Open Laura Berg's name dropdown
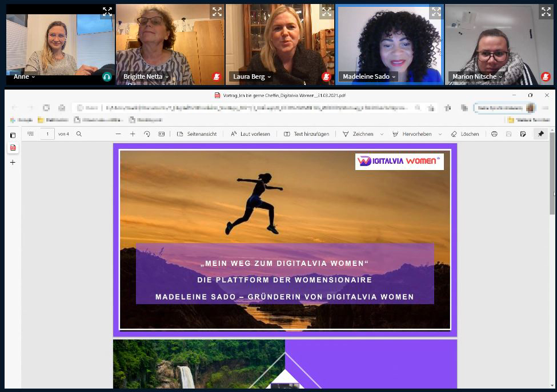Viewport: 557px width, 392px height. pyautogui.click(x=251, y=76)
